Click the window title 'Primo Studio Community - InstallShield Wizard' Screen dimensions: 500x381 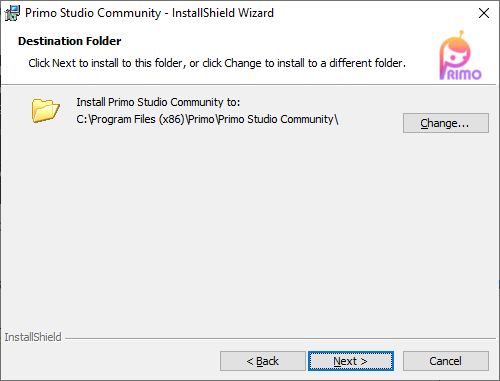(x=149, y=13)
